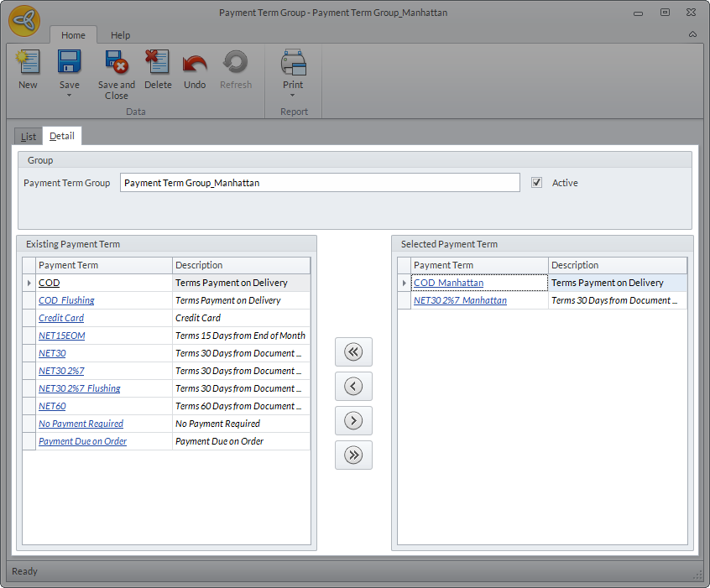Click the Credit Card payment term link
The height and width of the screenshot is (588, 710).
pos(61,318)
